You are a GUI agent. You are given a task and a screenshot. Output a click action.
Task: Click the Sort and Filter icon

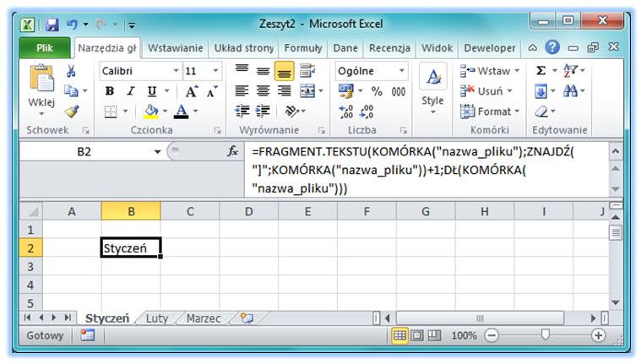click(570, 71)
